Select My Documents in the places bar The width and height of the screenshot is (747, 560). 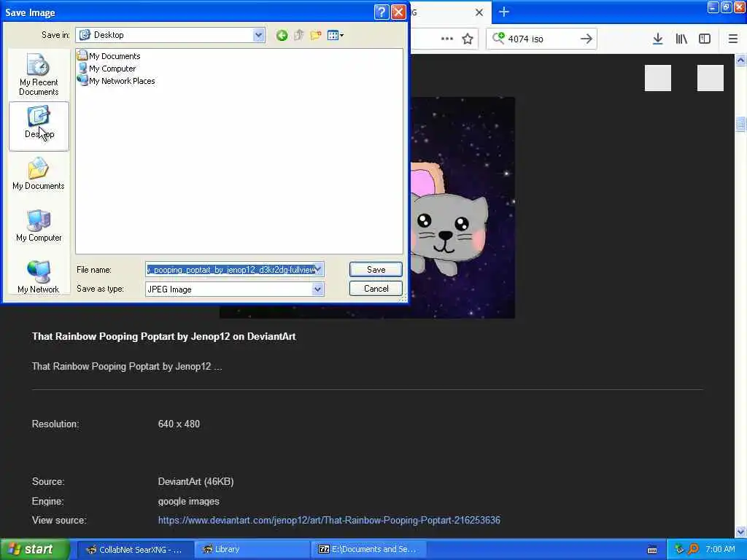[x=39, y=175]
